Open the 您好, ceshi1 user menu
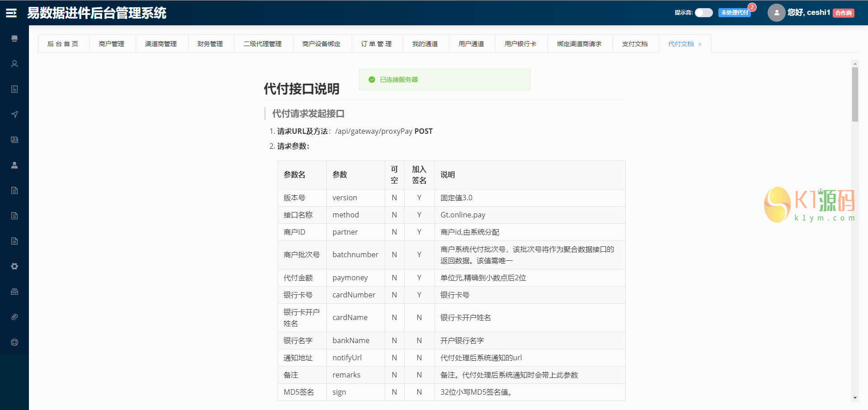The height and width of the screenshot is (410, 868). click(808, 13)
